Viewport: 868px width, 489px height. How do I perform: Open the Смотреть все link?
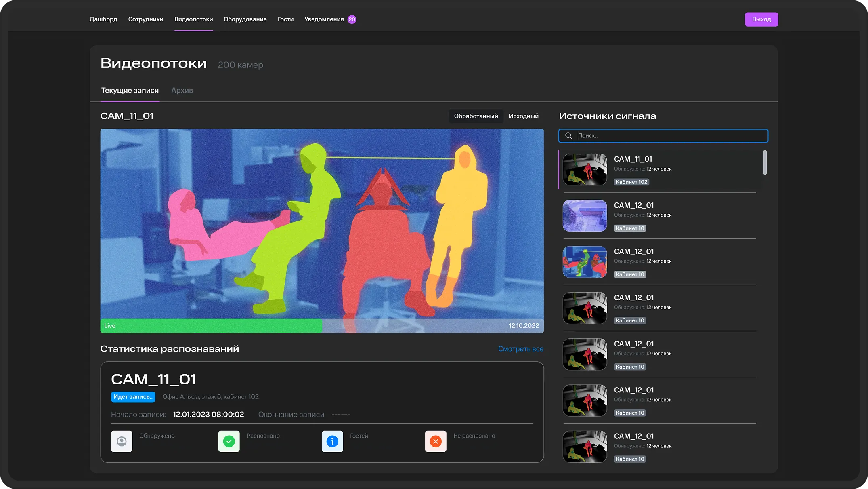(520, 349)
